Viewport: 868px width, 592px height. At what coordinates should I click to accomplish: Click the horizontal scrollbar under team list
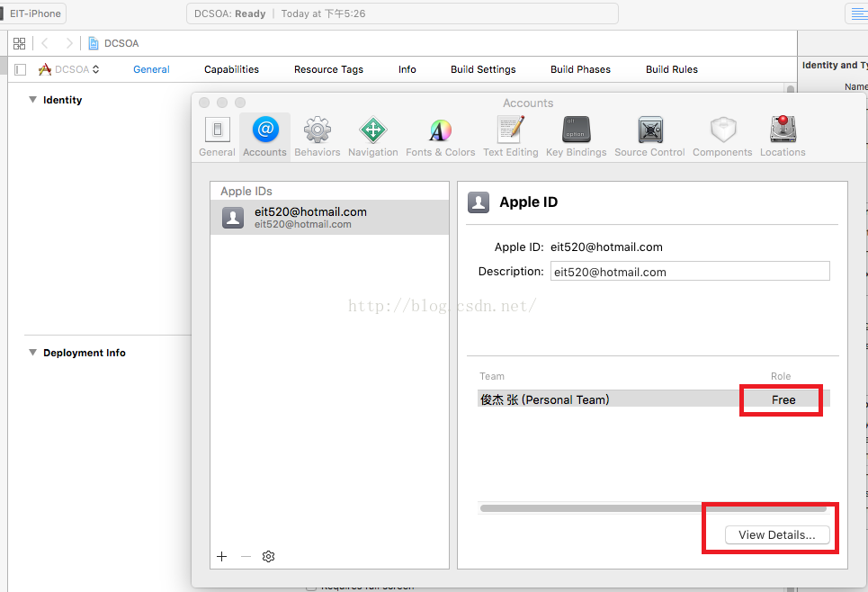click(653, 508)
